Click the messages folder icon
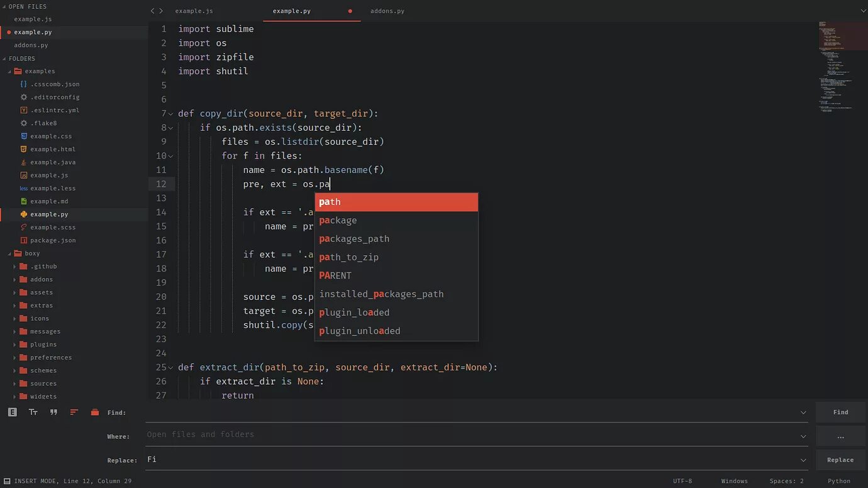The image size is (868, 488). [x=23, y=331]
